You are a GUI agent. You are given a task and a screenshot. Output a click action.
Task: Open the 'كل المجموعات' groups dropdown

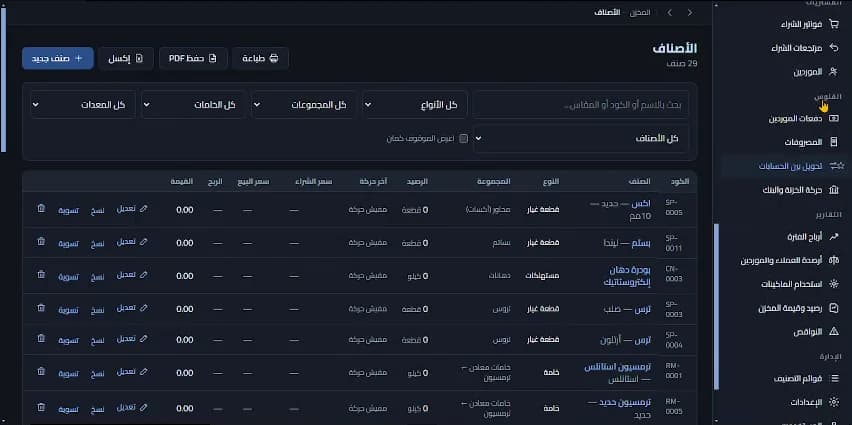(304, 104)
